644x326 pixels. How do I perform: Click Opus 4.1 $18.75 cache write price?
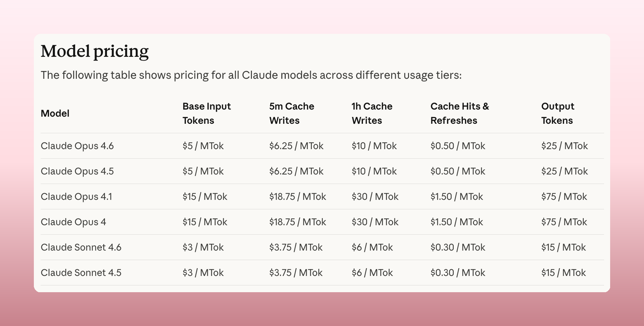coord(297,196)
